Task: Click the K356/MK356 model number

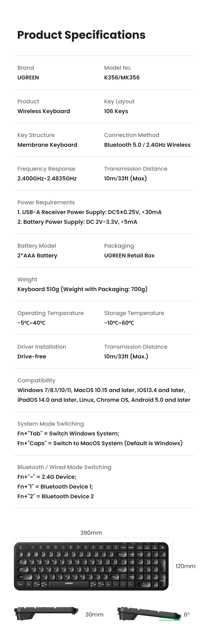Action: pyautogui.click(x=122, y=78)
